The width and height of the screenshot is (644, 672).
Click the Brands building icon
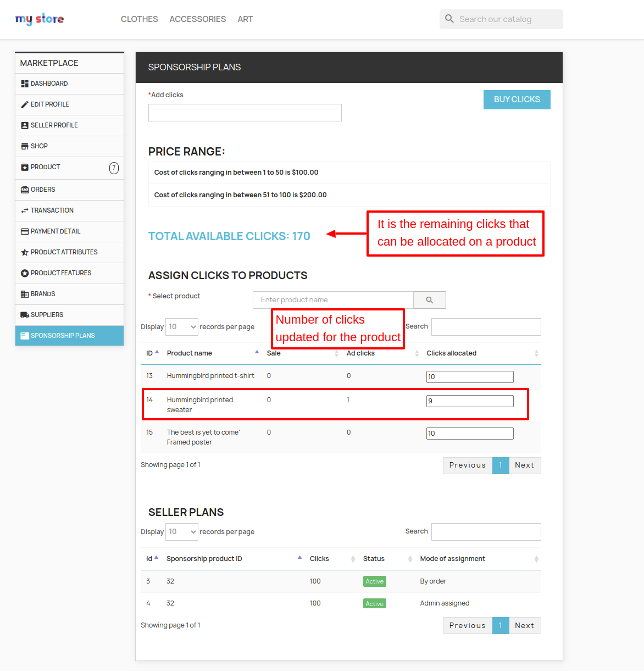pos(25,294)
